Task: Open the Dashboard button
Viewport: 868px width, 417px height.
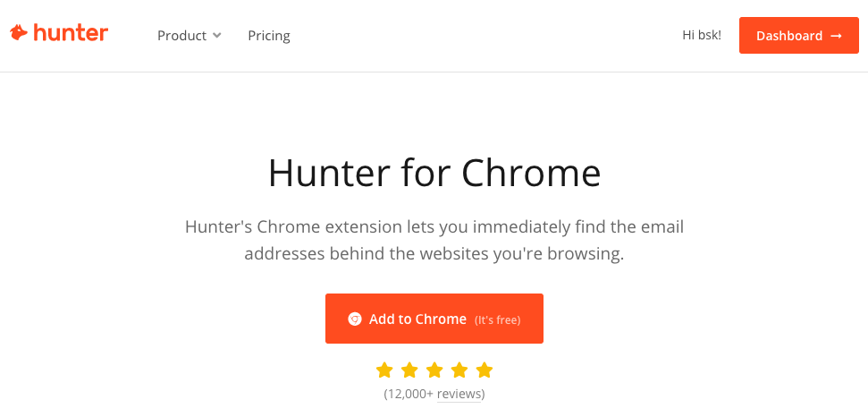Action: coord(799,36)
